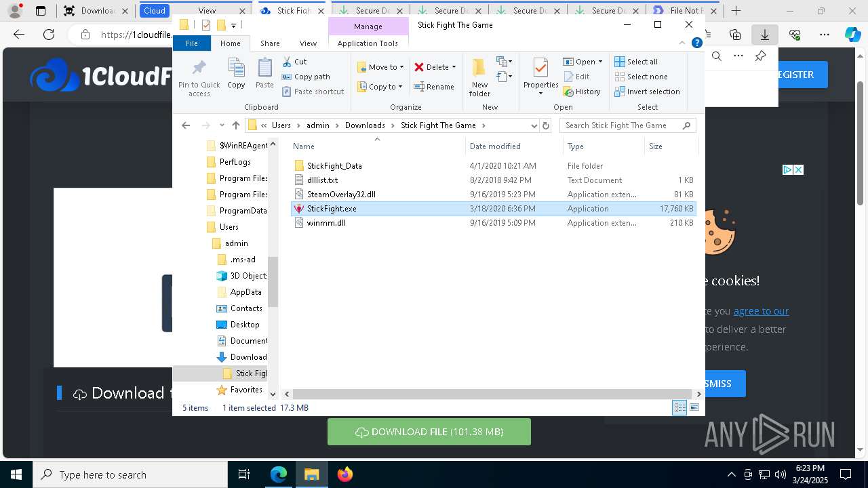Image resolution: width=868 pixels, height=488 pixels.
Task: Collapse the Explorer ribbon chevron
Action: pos(682,43)
